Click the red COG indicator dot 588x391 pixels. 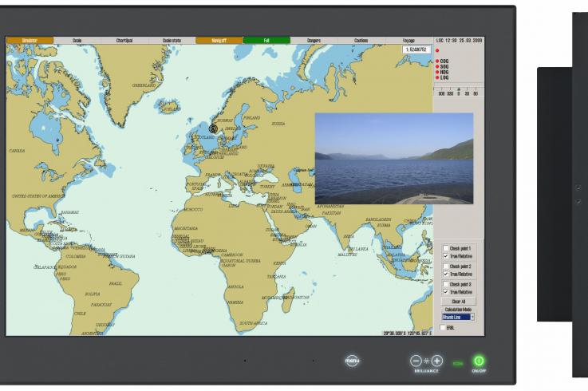437,61
